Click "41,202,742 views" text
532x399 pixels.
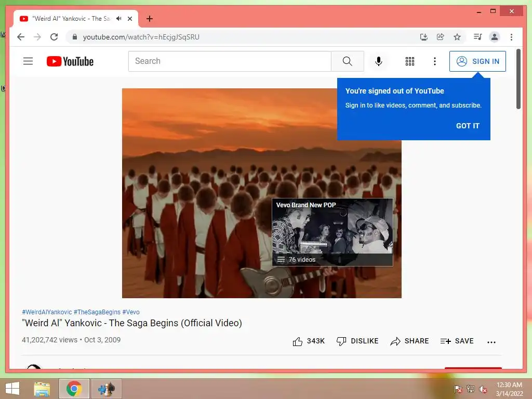tap(49, 340)
